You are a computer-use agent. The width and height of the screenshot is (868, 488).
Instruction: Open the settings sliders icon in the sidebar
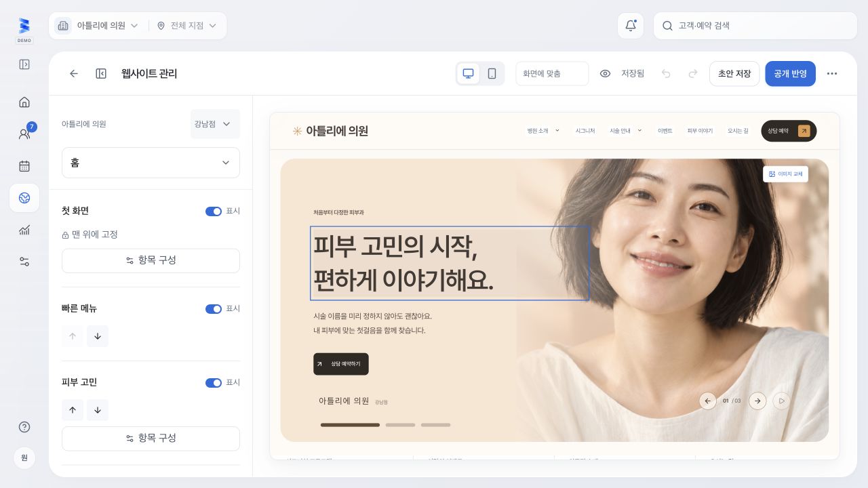(24, 262)
